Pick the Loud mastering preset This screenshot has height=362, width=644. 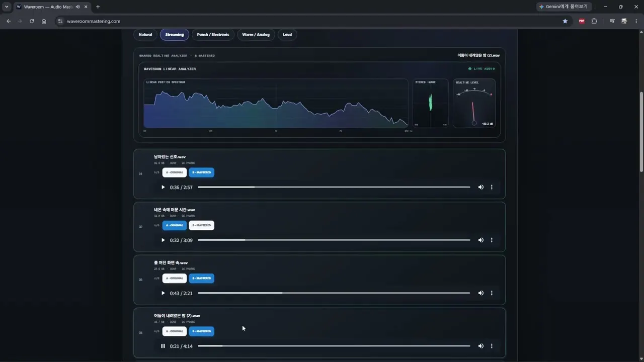(x=287, y=35)
